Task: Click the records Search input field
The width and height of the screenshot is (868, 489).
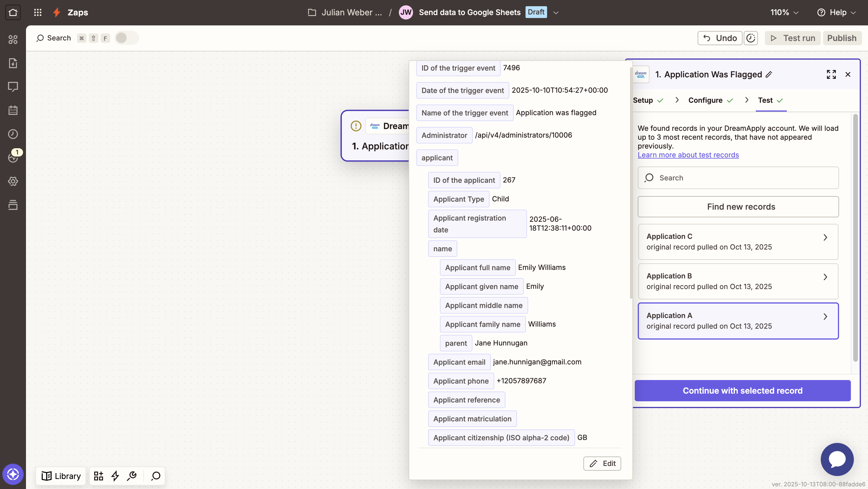Action: pos(738,178)
